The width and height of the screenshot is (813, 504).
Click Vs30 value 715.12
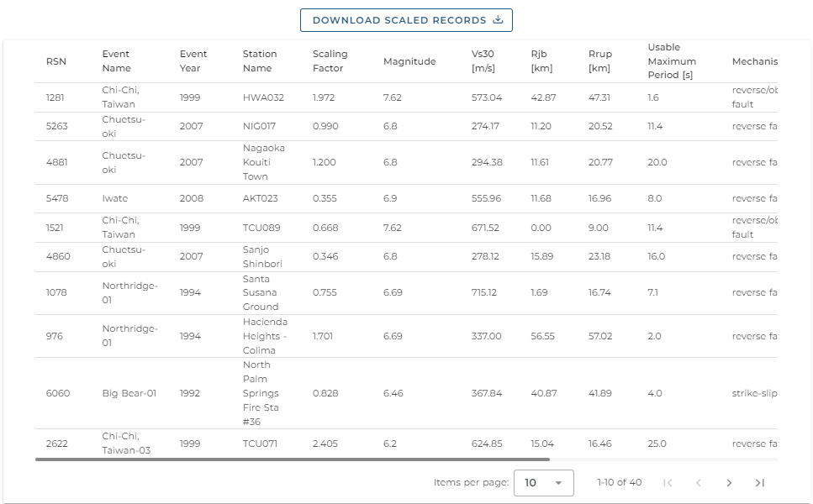483,292
